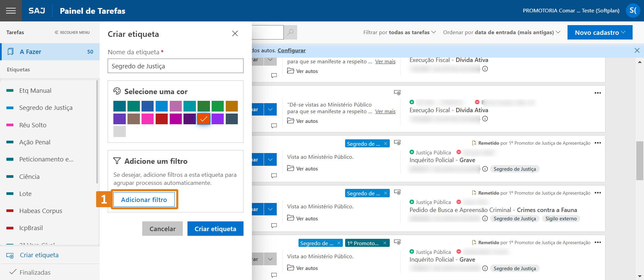Select the orange checked color swatch

pos(204,119)
